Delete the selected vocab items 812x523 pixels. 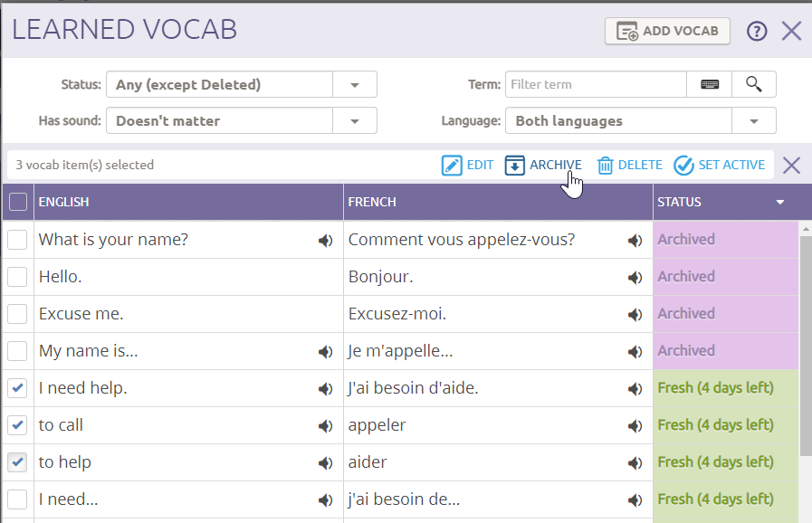pos(630,166)
